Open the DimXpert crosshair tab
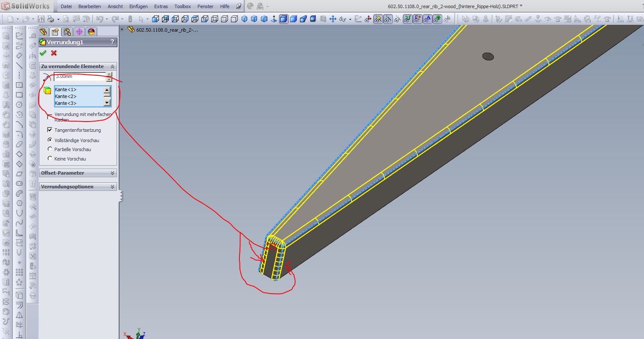Screen dimensions: 644x339 click(x=79, y=32)
